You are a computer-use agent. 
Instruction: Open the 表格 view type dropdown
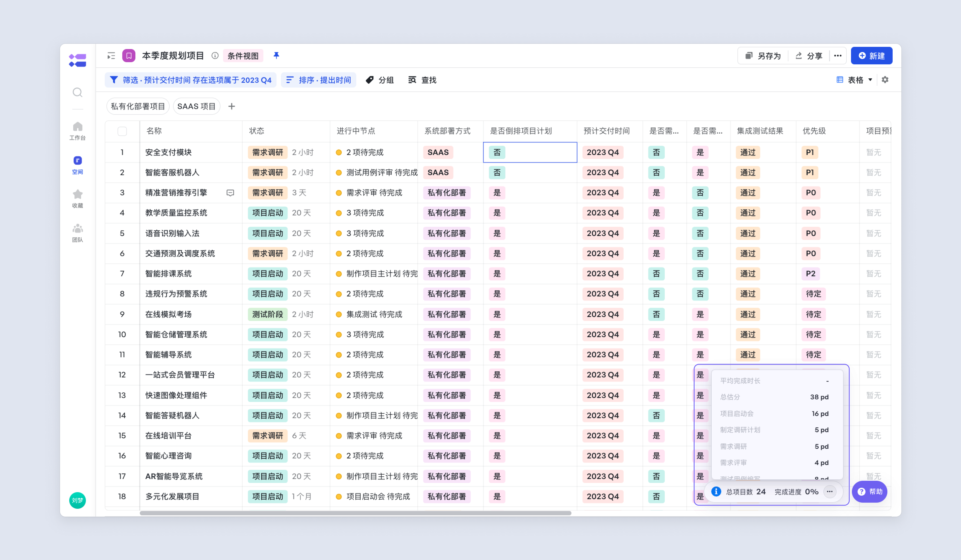point(855,80)
